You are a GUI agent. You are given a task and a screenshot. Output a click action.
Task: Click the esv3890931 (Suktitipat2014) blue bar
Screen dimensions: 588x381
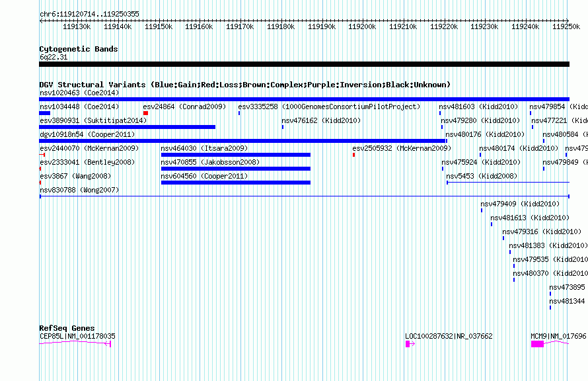127,127
